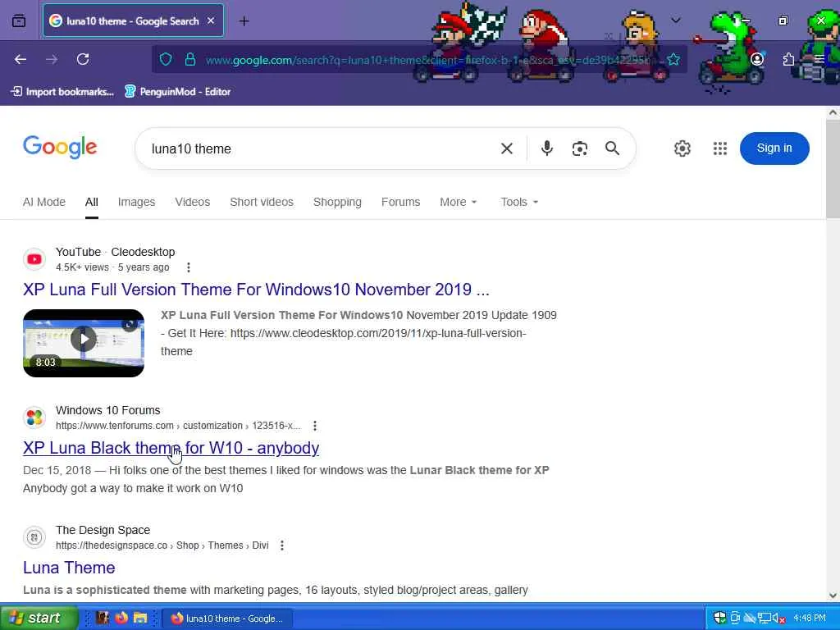Play the 8:03 video thumbnail
The image size is (840, 630).
(84, 343)
